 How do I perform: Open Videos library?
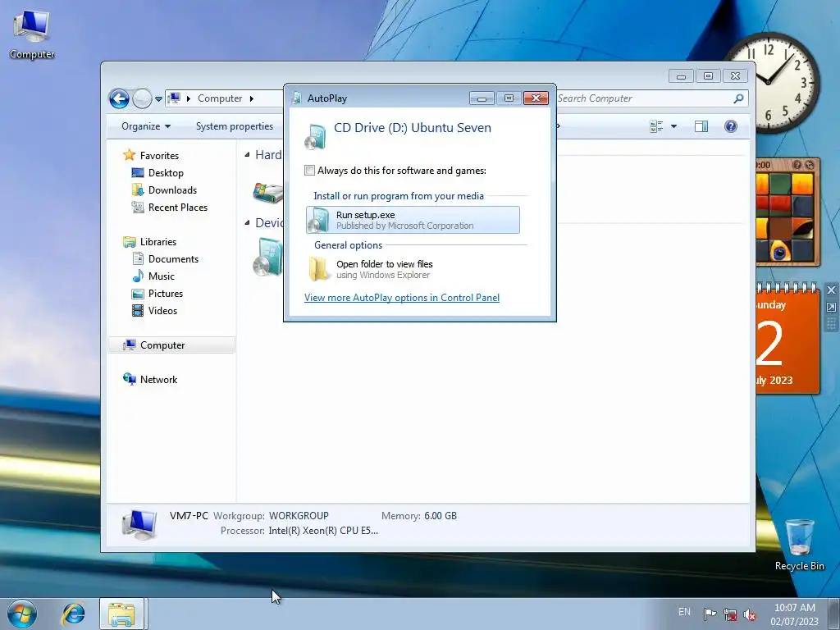tap(162, 311)
